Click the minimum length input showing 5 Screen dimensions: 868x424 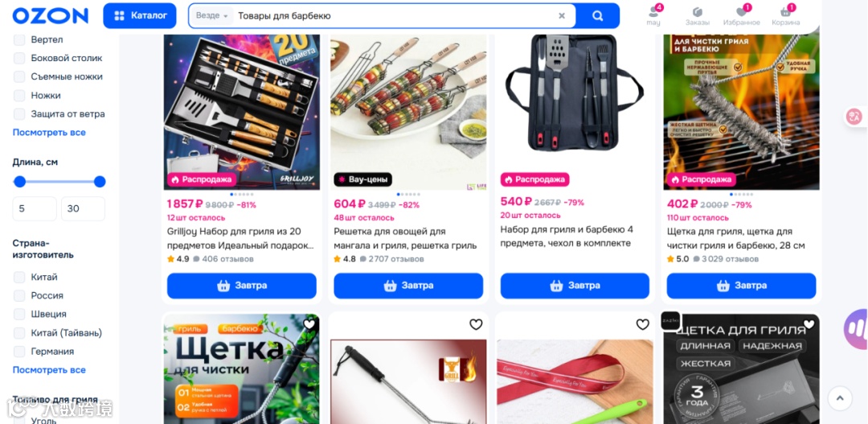pos(35,209)
